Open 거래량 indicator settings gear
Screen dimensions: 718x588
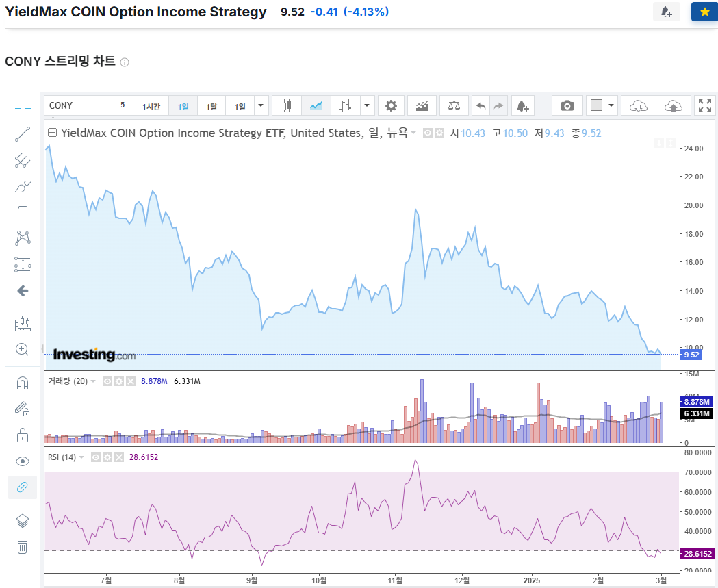119,381
